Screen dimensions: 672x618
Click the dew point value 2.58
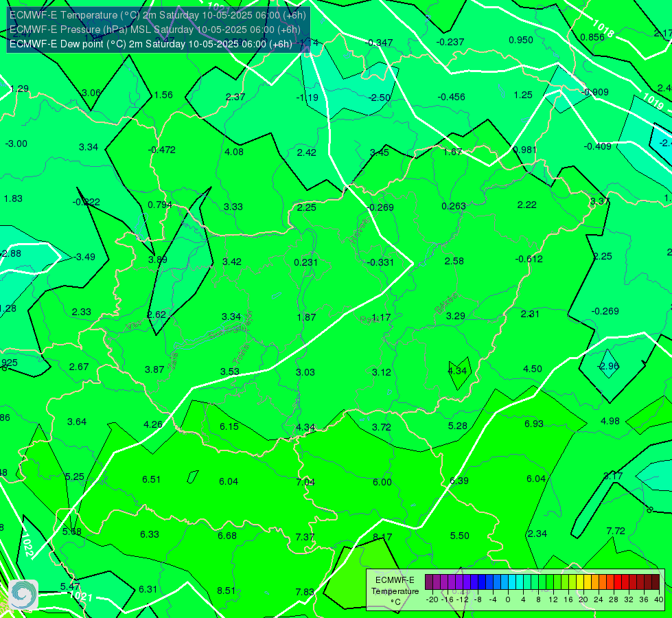[454, 261]
